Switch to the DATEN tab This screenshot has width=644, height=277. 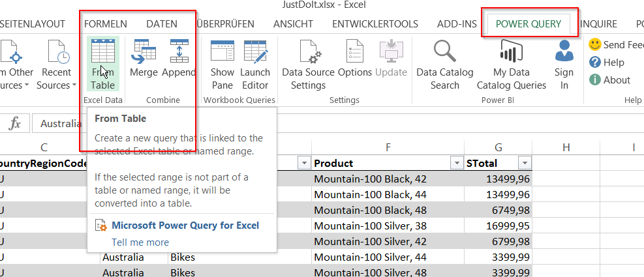162,24
